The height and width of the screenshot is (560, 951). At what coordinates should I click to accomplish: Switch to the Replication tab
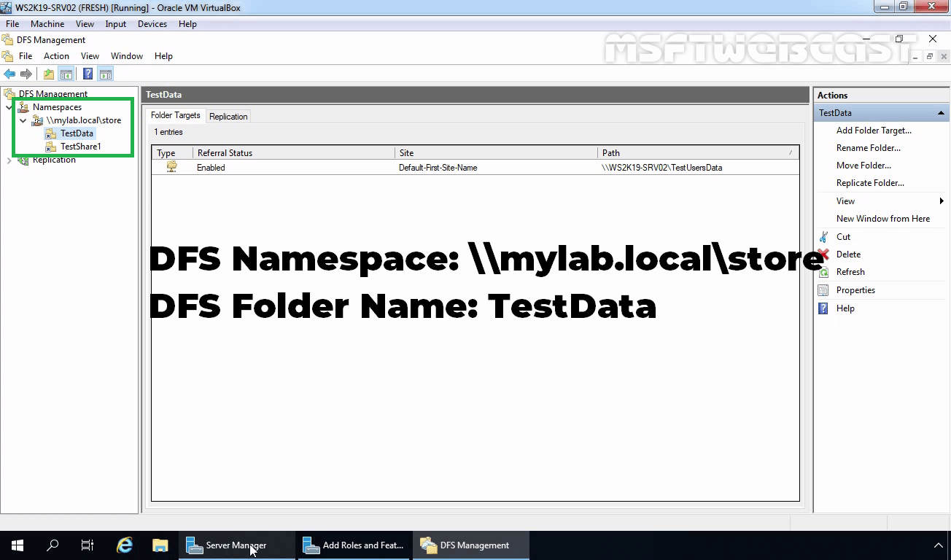point(228,117)
